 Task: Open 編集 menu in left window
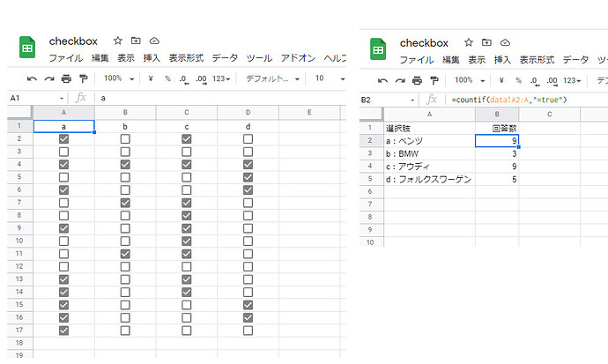point(100,58)
